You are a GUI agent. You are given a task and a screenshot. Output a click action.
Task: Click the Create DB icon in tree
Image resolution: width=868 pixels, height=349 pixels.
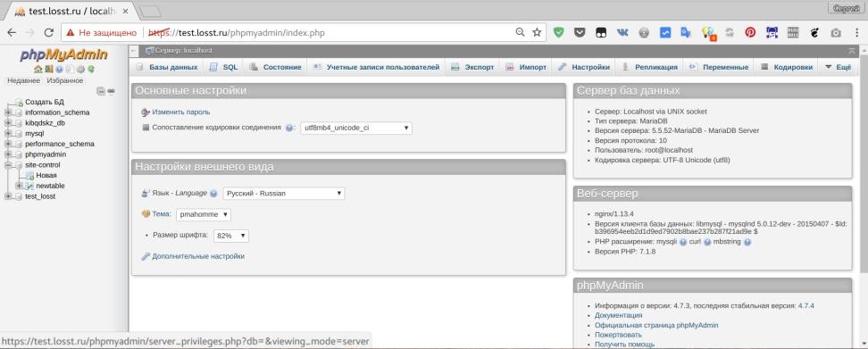(19, 102)
